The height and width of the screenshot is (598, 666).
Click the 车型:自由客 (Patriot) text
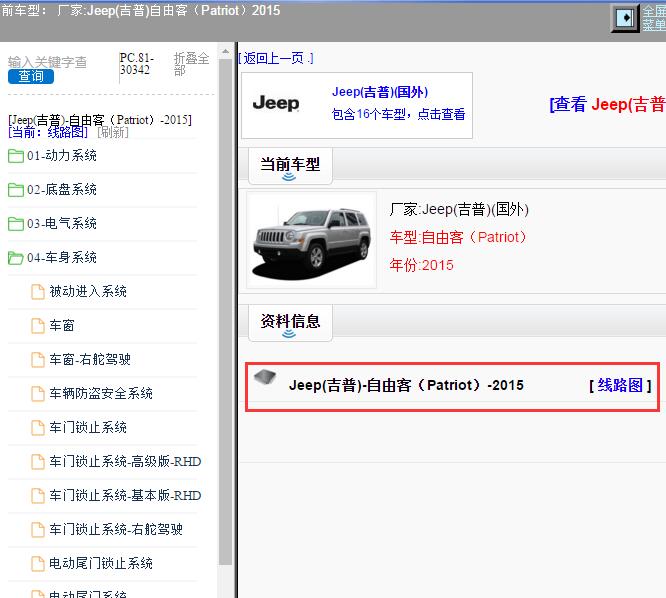pyautogui.click(x=458, y=237)
